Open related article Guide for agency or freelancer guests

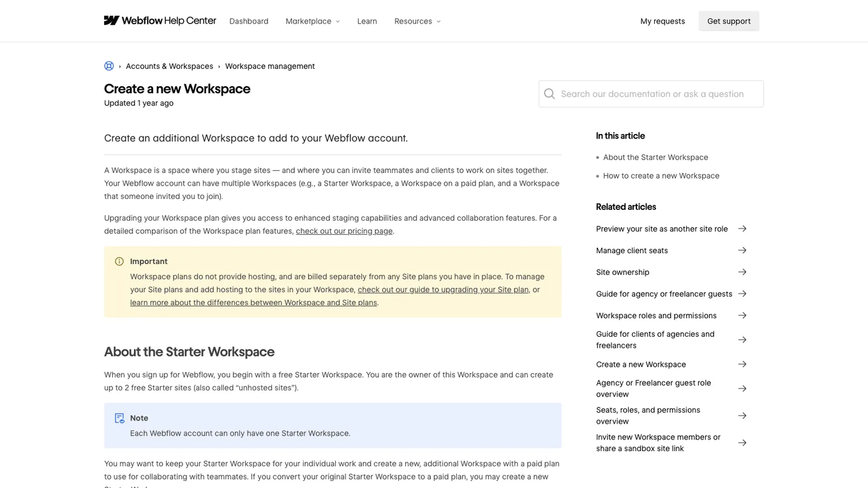[664, 294]
